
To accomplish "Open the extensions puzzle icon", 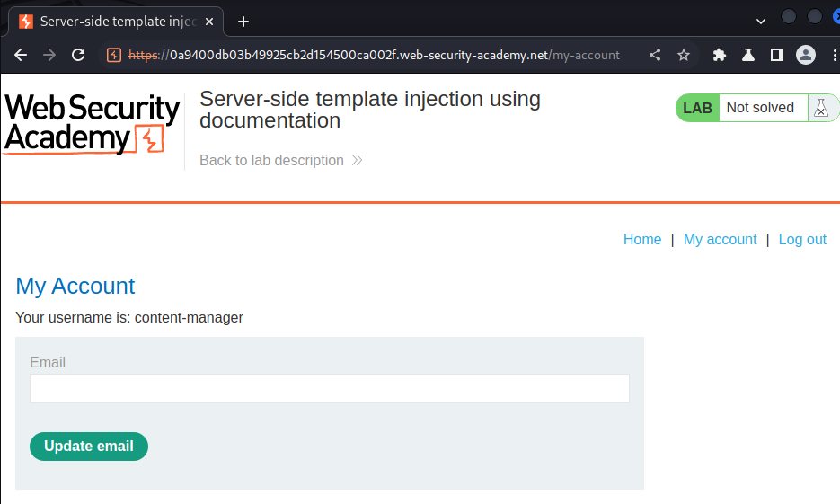I will [720, 55].
